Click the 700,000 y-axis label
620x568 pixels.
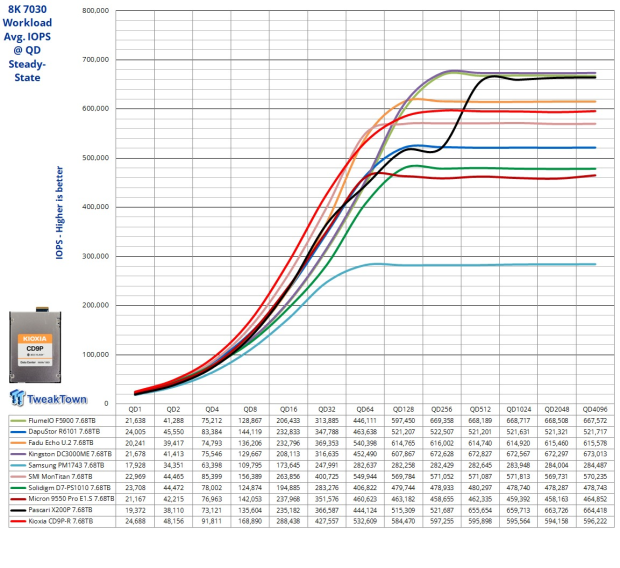(96, 60)
